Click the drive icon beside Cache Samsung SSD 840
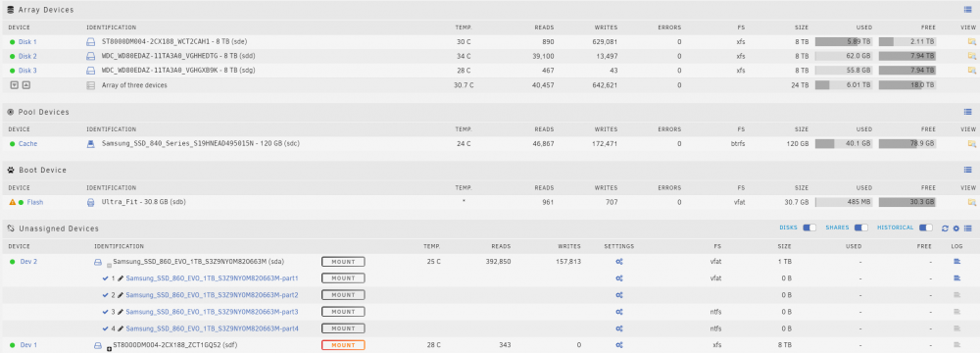 (90, 143)
